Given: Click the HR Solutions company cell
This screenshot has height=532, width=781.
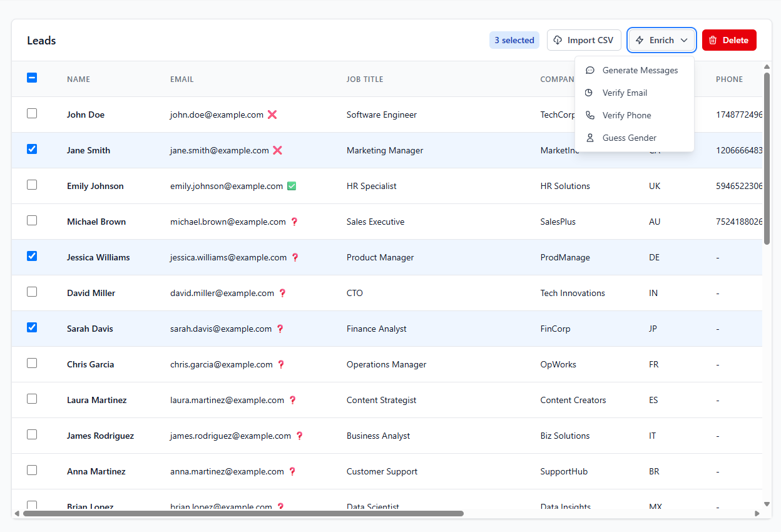Looking at the screenshot, I should pos(565,186).
